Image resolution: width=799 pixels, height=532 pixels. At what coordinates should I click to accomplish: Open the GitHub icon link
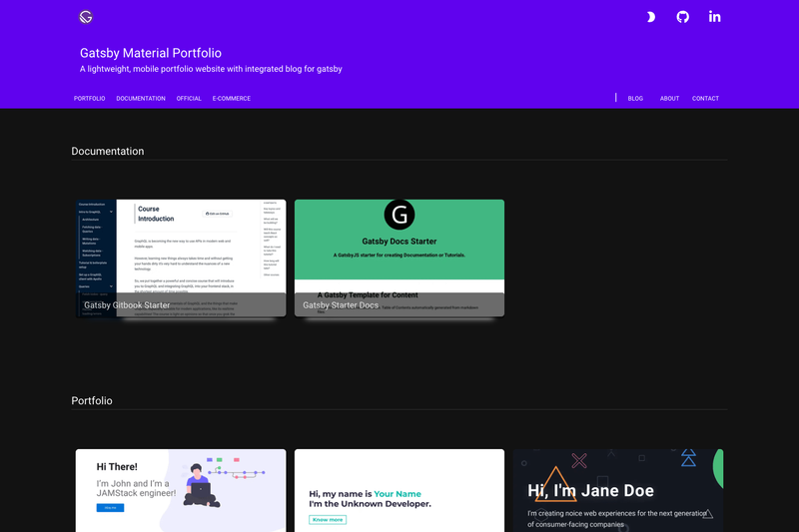pyautogui.click(x=683, y=17)
